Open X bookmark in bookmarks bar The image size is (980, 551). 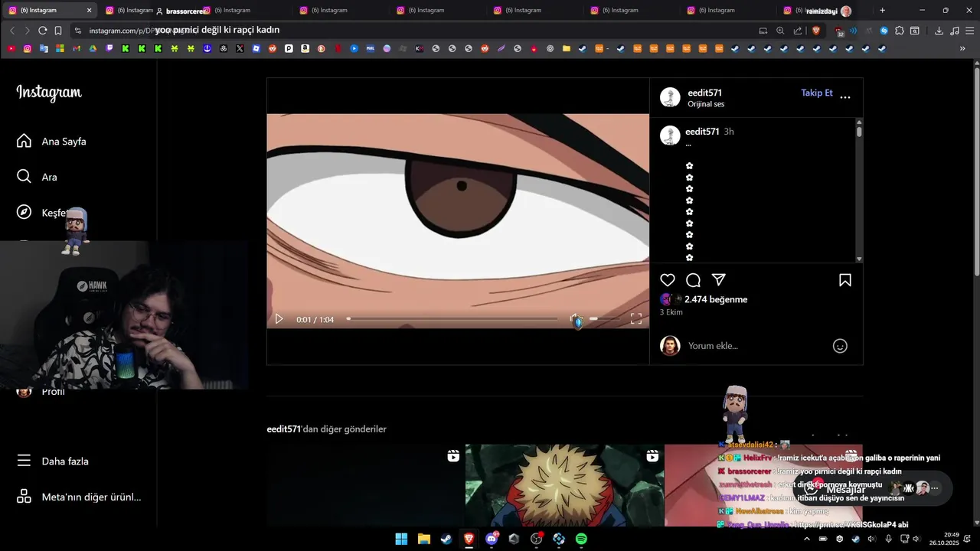click(240, 48)
